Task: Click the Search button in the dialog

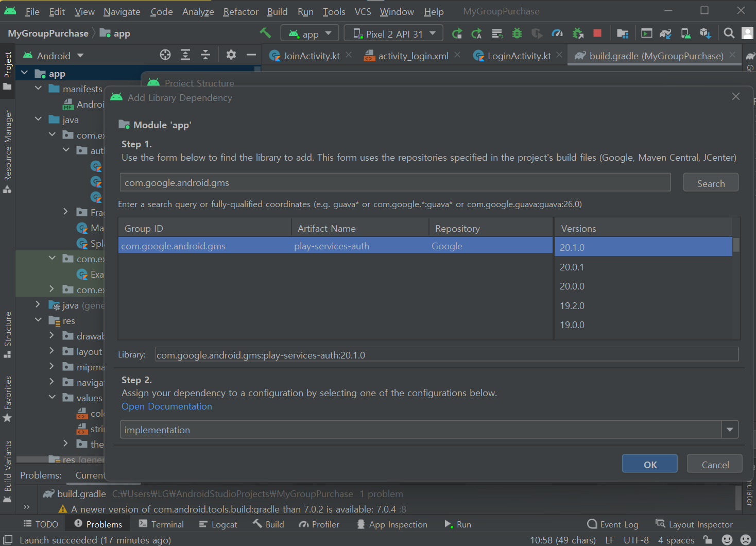Action: [x=711, y=183]
